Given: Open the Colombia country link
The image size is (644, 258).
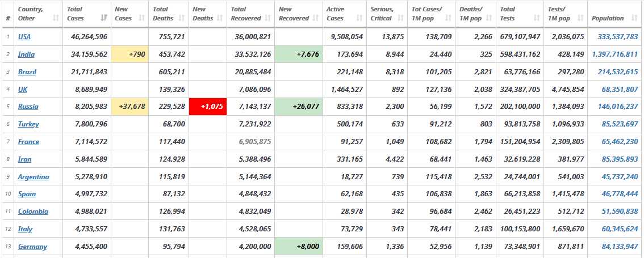Looking at the screenshot, I should click(x=34, y=212).
